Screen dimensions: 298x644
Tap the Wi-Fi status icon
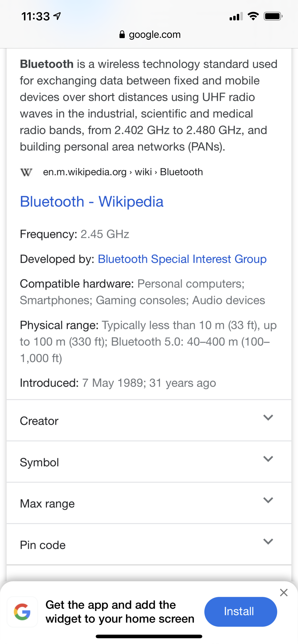(x=253, y=17)
